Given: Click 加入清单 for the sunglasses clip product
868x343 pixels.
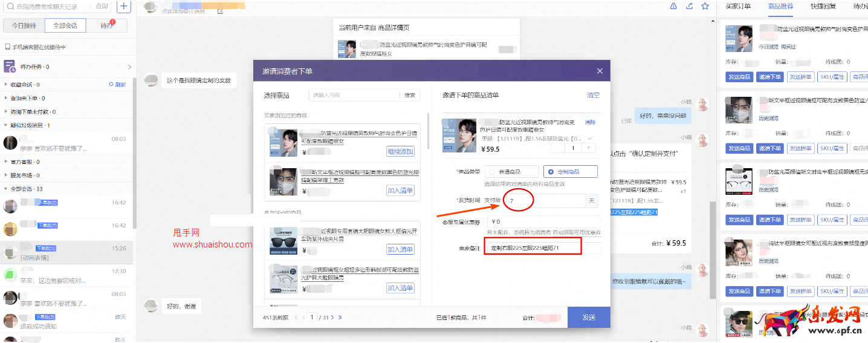Looking at the screenshot, I should click(400, 249).
